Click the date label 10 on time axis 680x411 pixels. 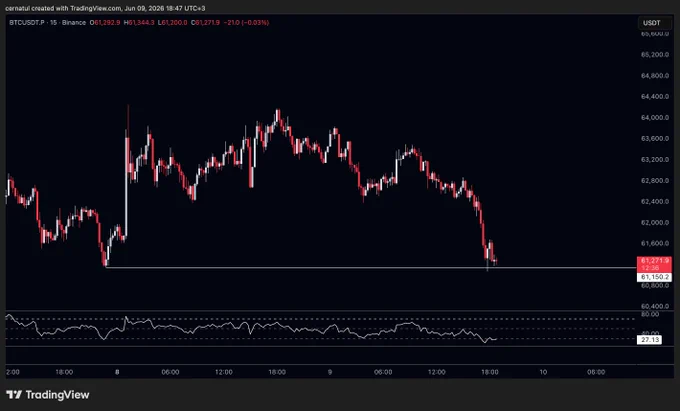coord(543,372)
